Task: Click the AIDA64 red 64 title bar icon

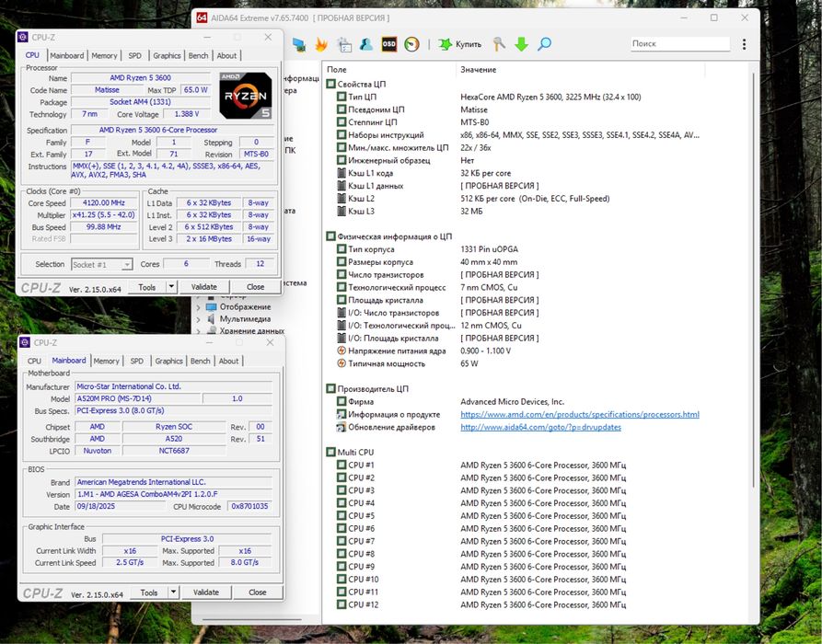Action: point(202,17)
